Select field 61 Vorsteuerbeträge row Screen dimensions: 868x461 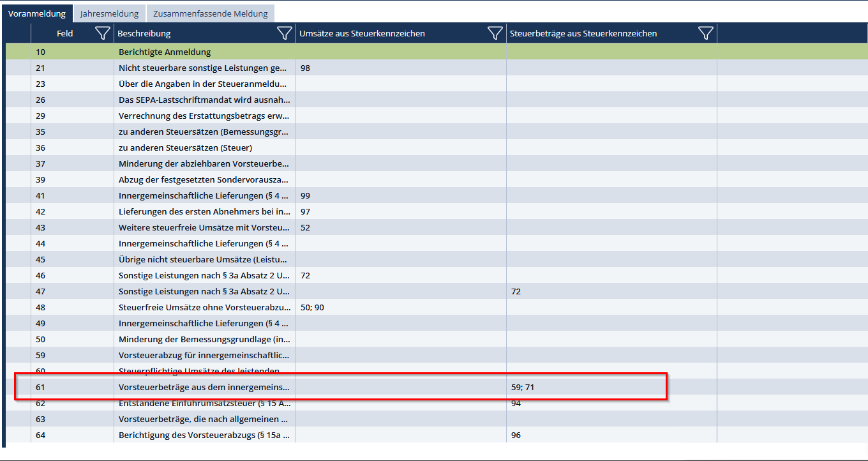(204, 387)
